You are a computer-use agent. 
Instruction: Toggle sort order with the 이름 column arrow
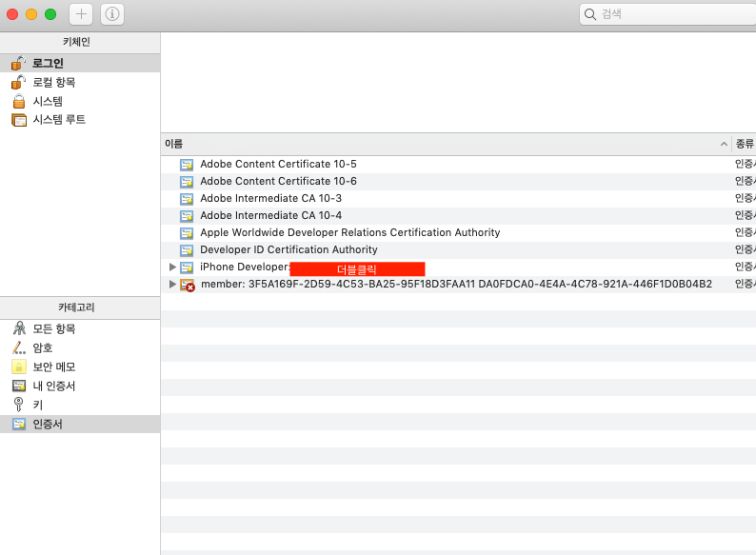click(724, 144)
